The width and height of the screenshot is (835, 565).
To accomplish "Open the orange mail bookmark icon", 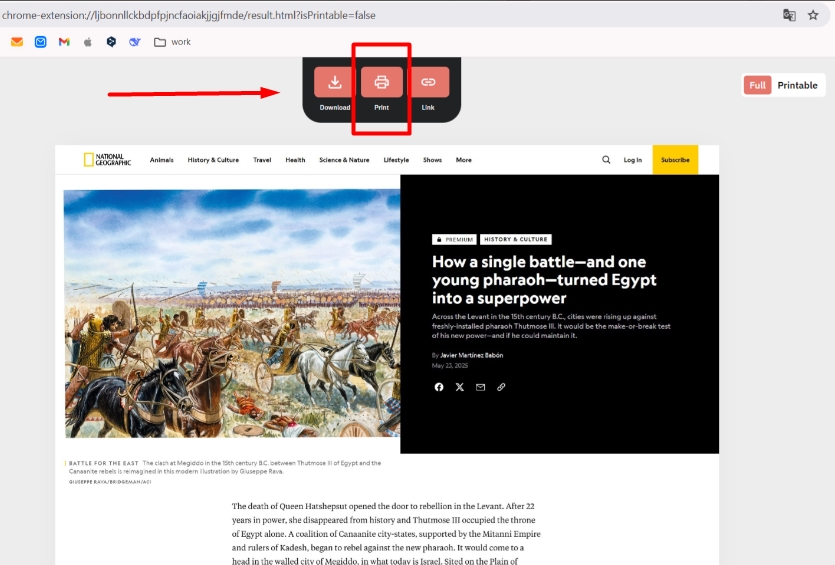I will click(x=17, y=42).
